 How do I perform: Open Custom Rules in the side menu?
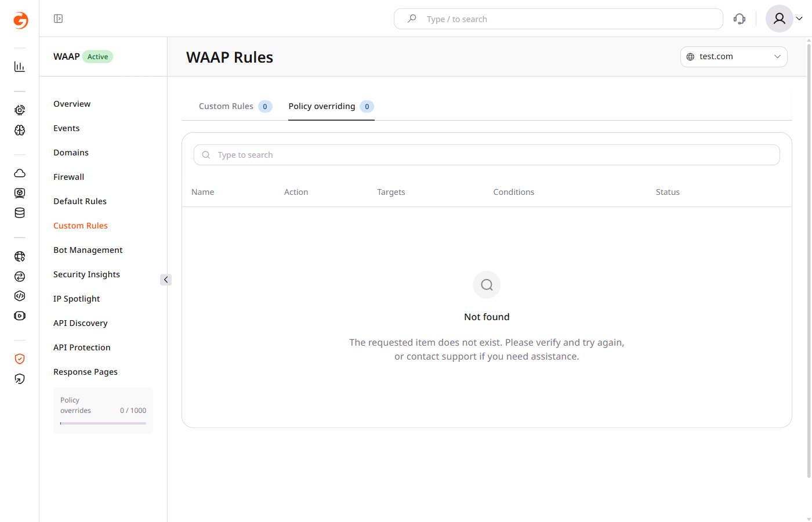point(81,226)
